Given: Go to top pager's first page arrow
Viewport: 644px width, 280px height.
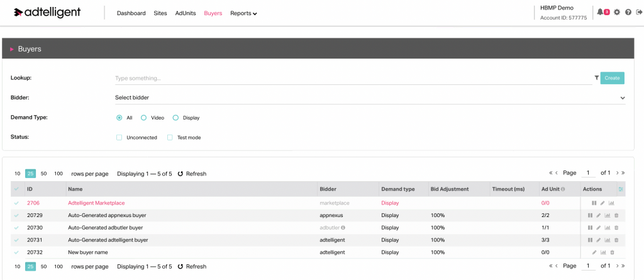Looking at the screenshot, I should coord(551,173).
